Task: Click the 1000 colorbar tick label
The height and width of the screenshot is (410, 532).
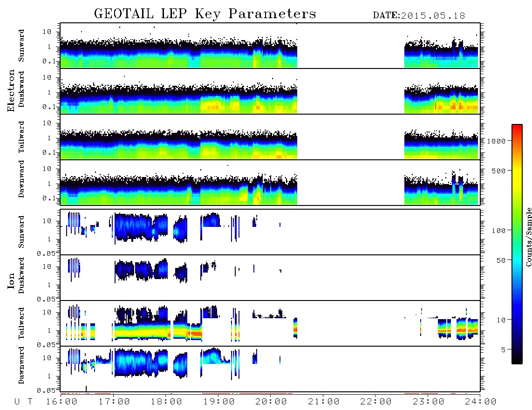Action: point(496,141)
